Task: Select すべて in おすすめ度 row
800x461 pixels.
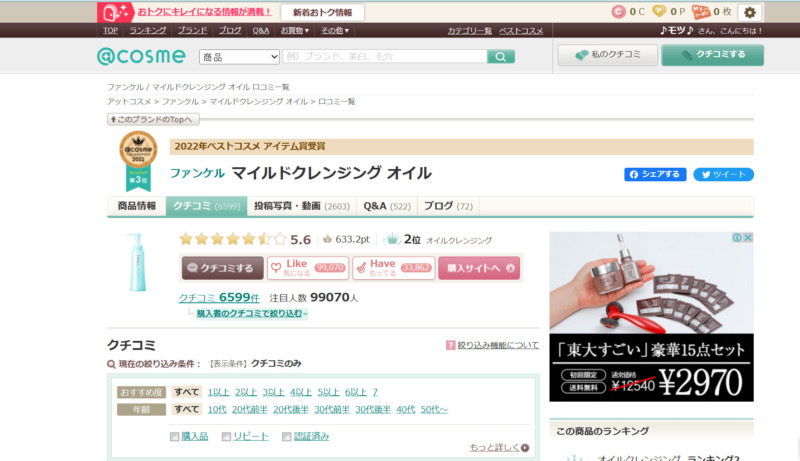Action: tap(187, 392)
